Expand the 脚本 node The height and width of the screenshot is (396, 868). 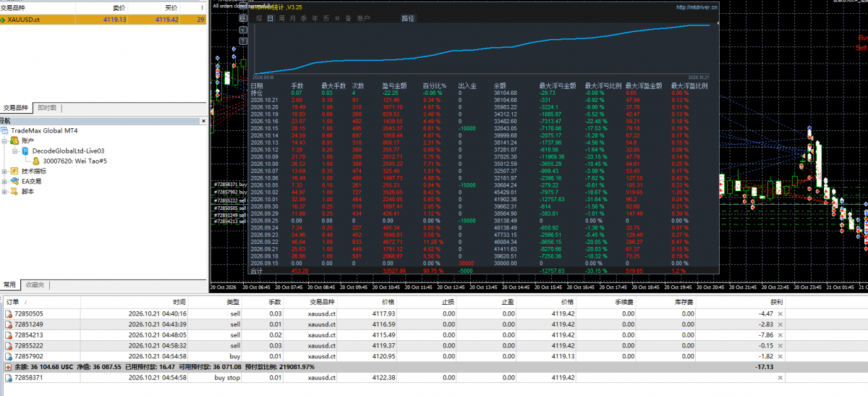coord(5,191)
